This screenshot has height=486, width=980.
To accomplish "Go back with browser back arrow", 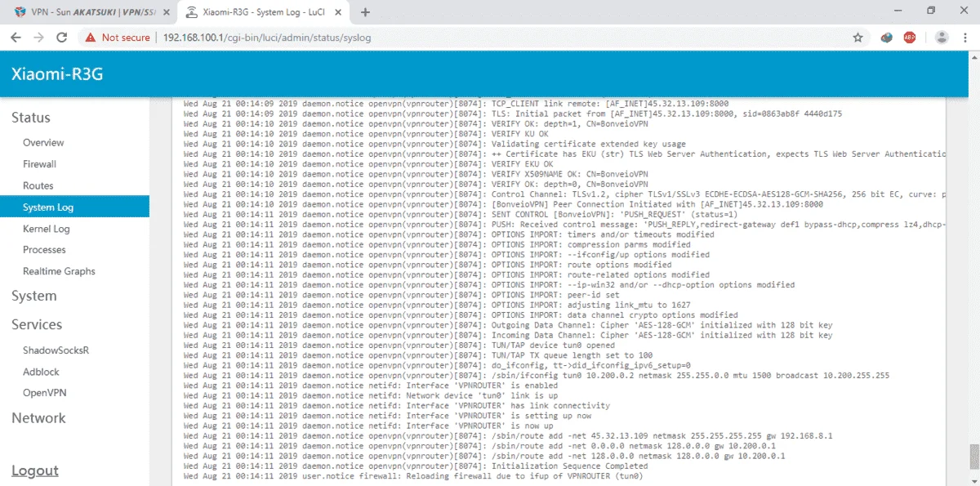I will [x=16, y=38].
